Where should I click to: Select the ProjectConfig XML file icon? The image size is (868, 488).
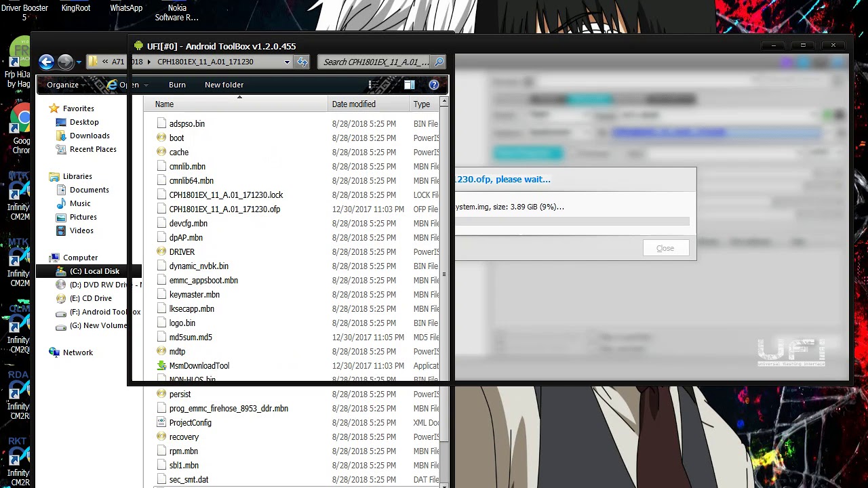(161, 422)
